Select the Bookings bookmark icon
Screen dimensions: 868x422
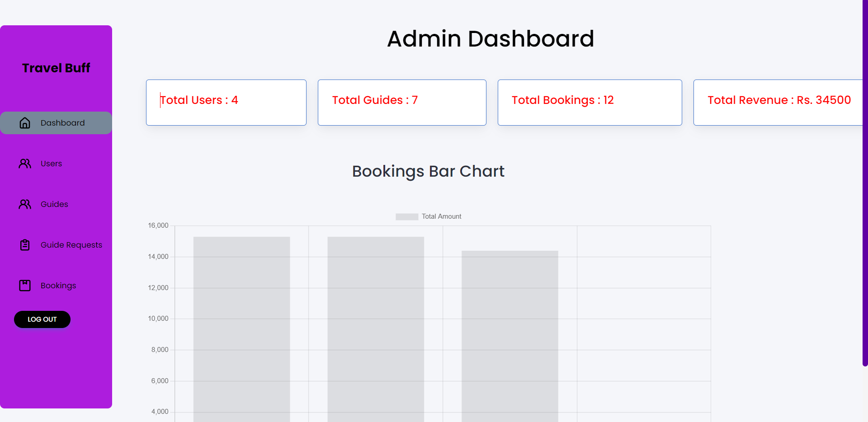click(x=25, y=285)
